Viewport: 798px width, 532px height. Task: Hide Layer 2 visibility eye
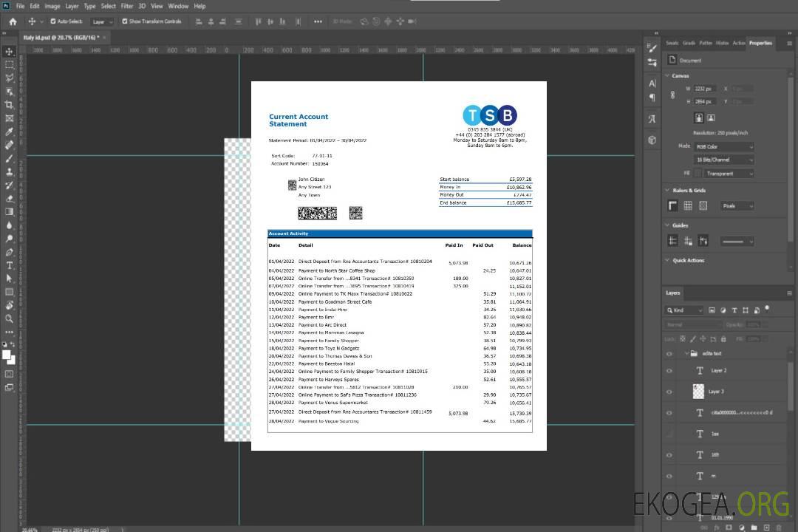coord(669,371)
